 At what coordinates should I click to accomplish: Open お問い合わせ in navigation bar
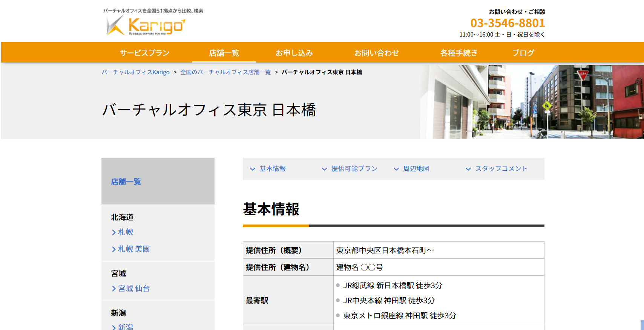pos(377,53)
